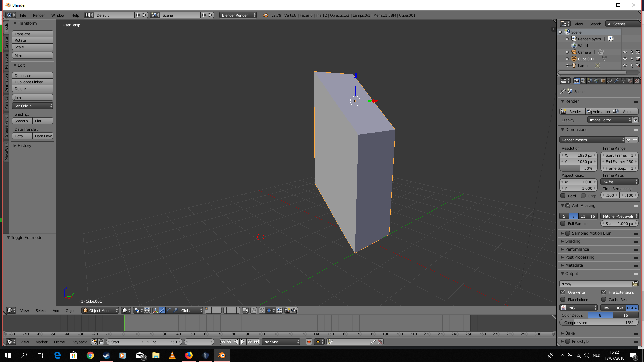The image size is (644, 362).
Task: Click the Duplicate Linked button
Action: tap(33, 82)
